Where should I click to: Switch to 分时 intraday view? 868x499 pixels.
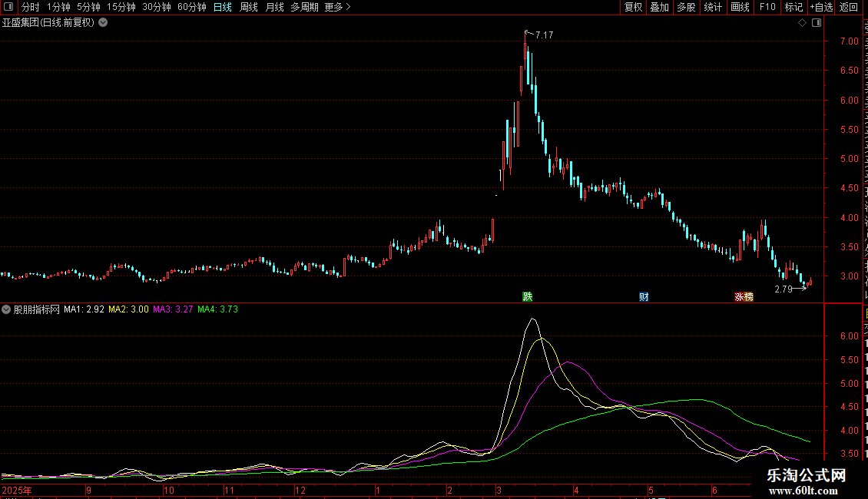pos(31,7)
